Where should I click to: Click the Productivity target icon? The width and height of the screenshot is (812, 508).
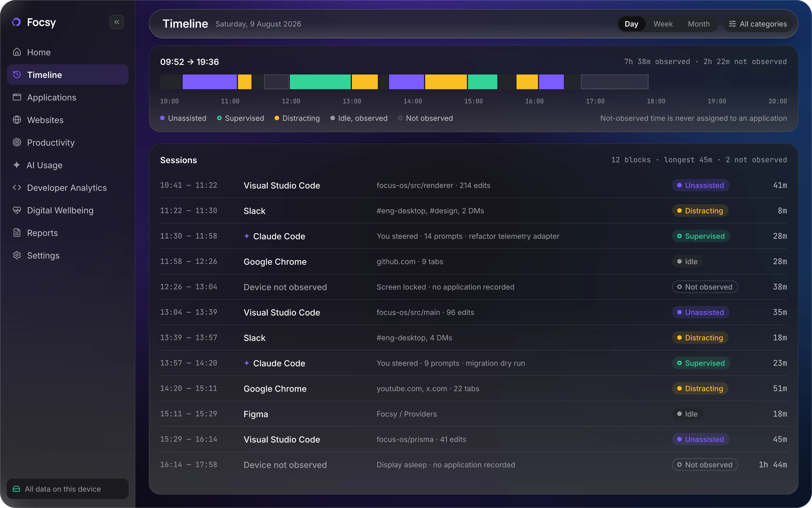pyautogui.click(x=17, y=142)
